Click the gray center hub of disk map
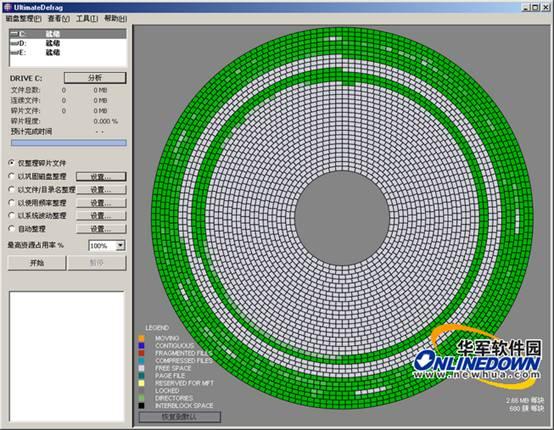 point(342,218)
